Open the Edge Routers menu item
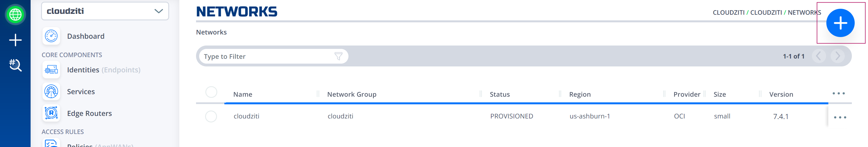This screenshot has width=868, height=147. pos(89,113)
